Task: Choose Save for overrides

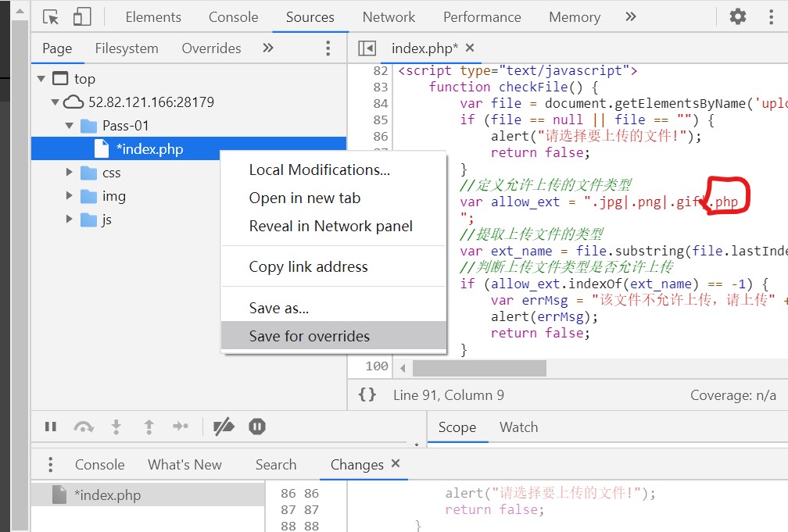Action: click(x=334, y=336)
